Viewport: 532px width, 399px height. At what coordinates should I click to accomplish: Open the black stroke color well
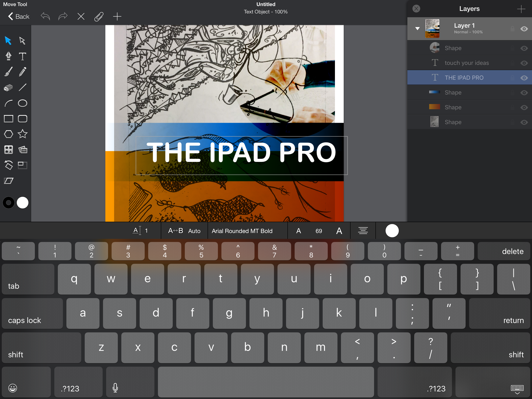(x=8, y=203)
